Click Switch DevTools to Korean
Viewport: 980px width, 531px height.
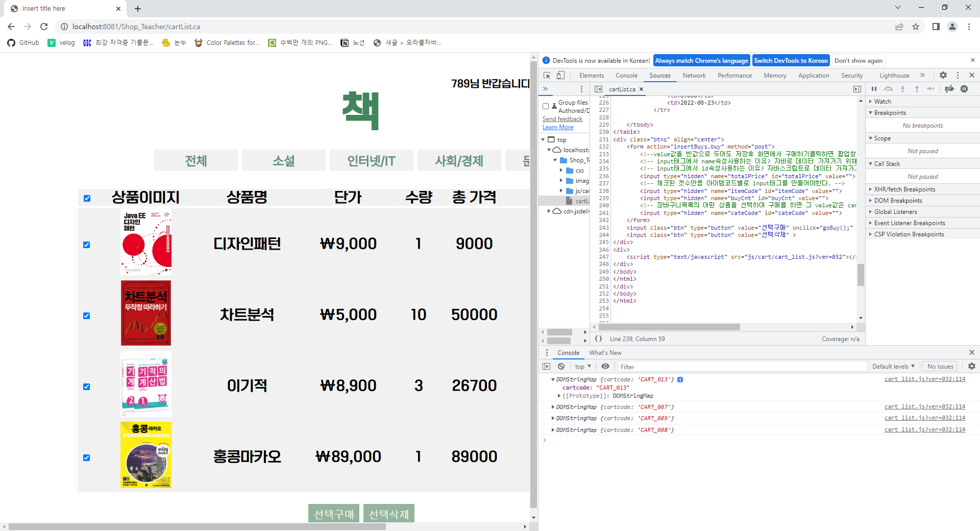coord(791,60)
